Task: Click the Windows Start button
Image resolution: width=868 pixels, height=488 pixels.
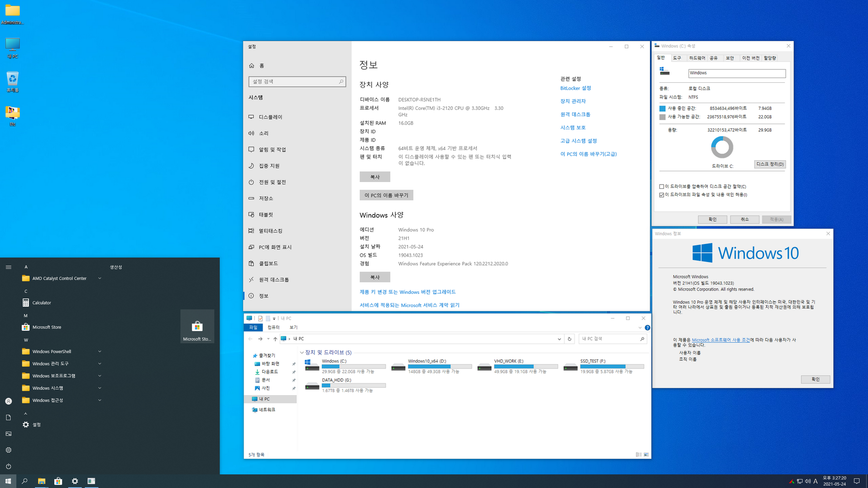Action: click(8, 481)
